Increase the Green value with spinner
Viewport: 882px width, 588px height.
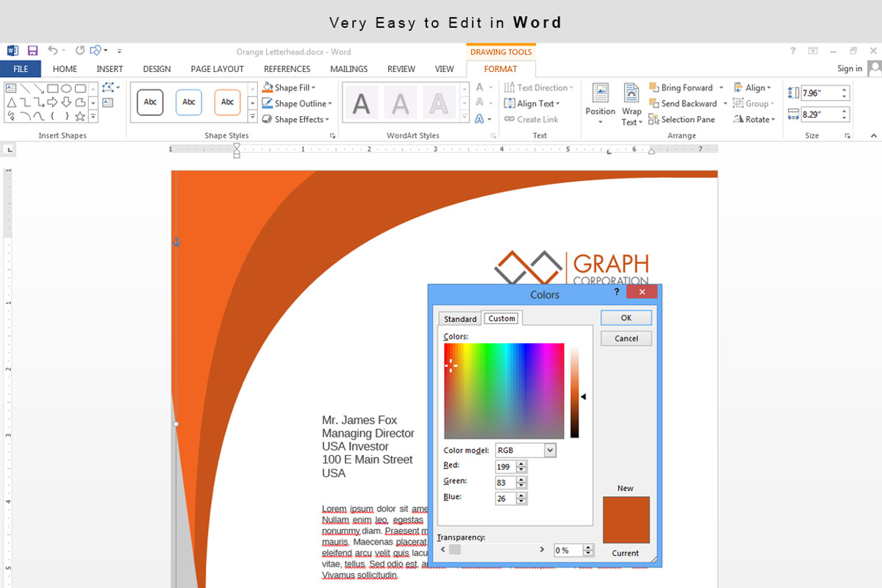coord(522,479)
